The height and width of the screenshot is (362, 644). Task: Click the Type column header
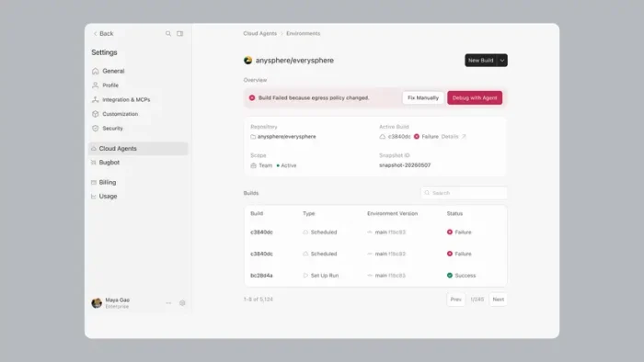(308, 213)
